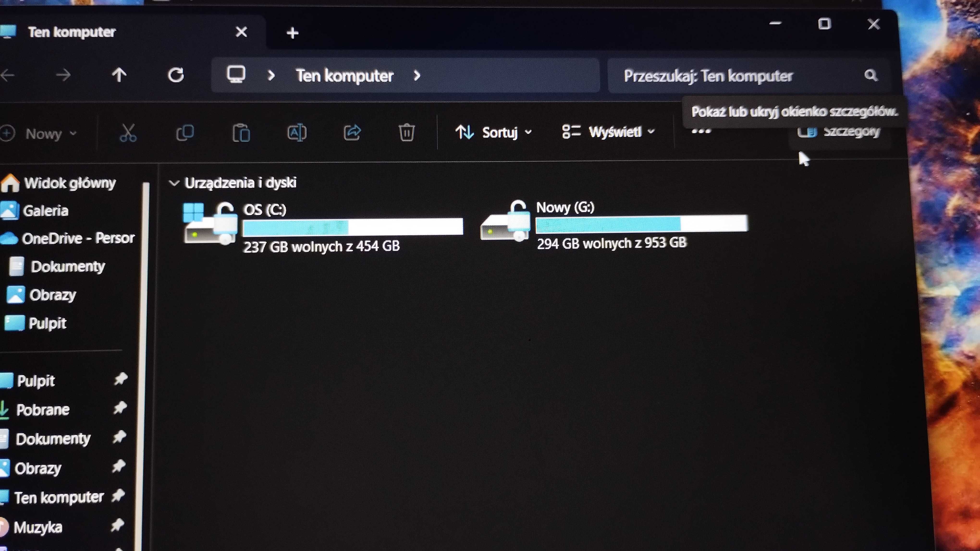Collapse the Urządzenia i dyski group

pyautogui.click(x=174, y=183)
